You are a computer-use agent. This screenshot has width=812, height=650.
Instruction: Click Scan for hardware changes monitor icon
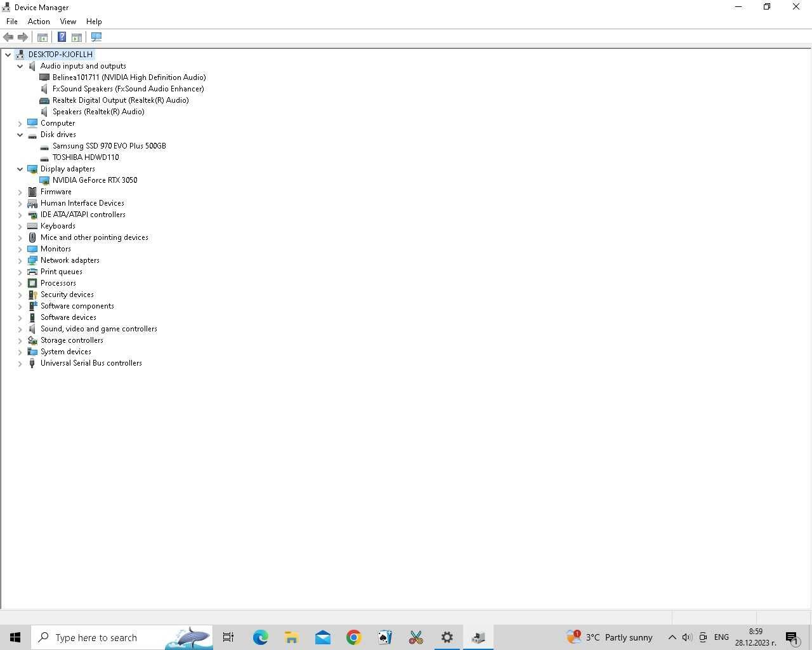pyautogui.click(x=96, y=37)
